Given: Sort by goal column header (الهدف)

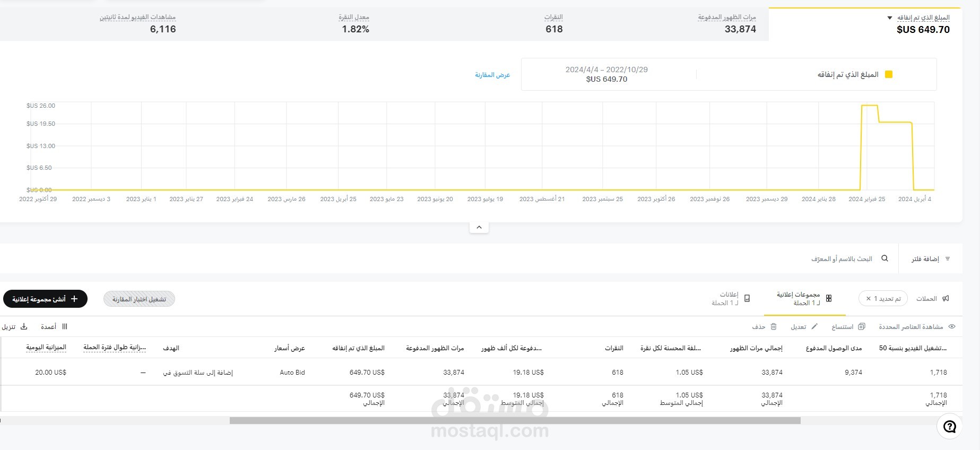Looking at the screenshot, I should click(x=171, y=348).
